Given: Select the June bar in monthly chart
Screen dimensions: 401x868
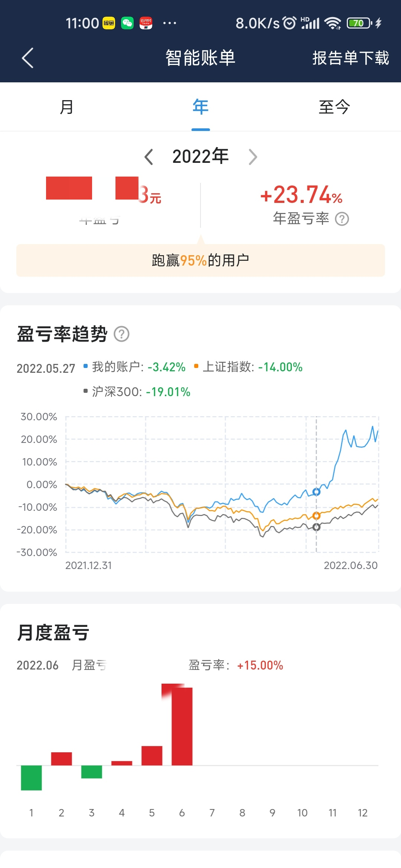Looking at the screenshot, I should click(x=182, y=726).
